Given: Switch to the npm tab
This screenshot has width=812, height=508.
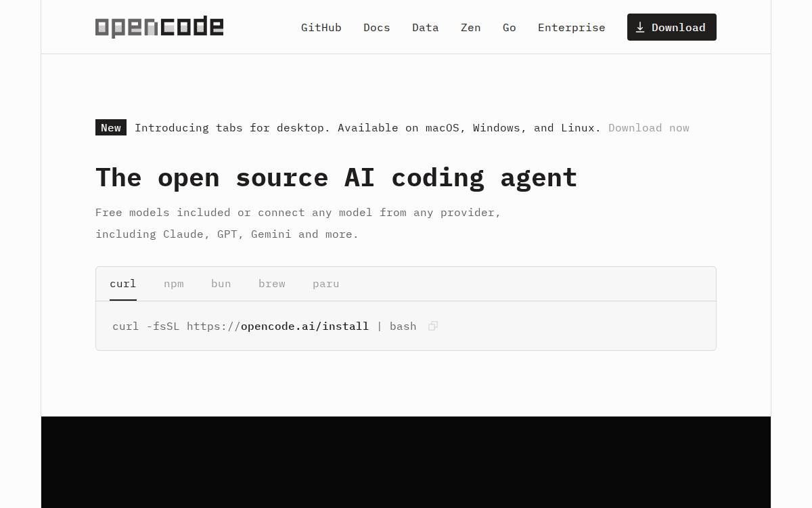Looking at the screenshot, I should pyautogui.click(x=174, y=284).
